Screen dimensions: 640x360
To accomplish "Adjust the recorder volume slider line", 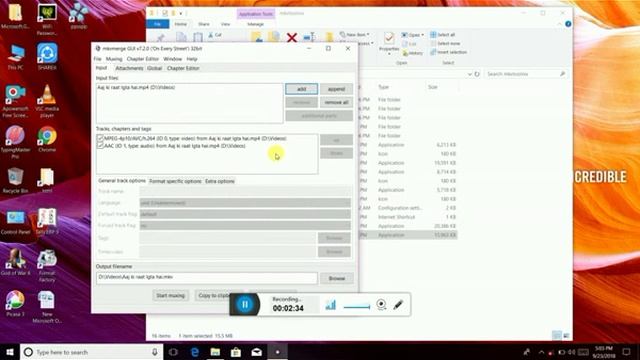I will (x=357, y=307).
